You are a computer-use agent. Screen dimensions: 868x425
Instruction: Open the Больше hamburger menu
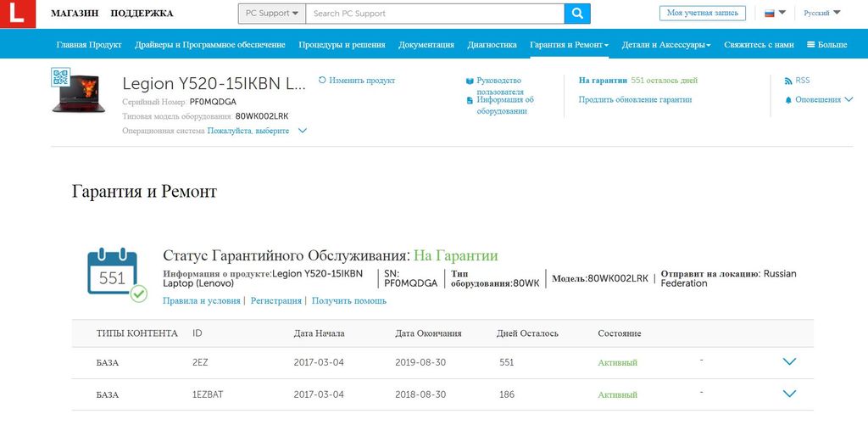(826, 44)
